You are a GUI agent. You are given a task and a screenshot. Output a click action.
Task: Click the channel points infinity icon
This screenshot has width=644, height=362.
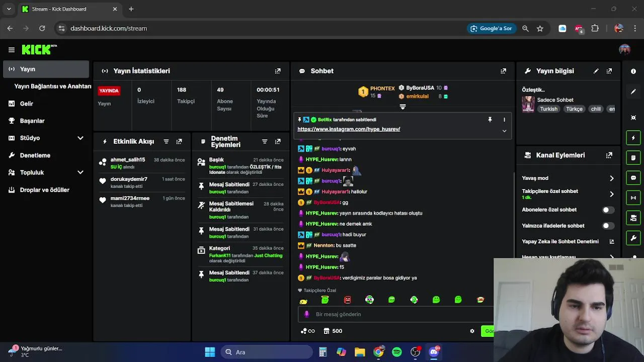coord(307,331)
